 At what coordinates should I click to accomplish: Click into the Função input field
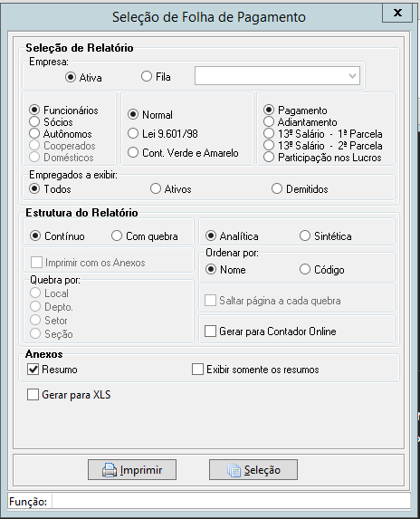(x=231, y=502)
